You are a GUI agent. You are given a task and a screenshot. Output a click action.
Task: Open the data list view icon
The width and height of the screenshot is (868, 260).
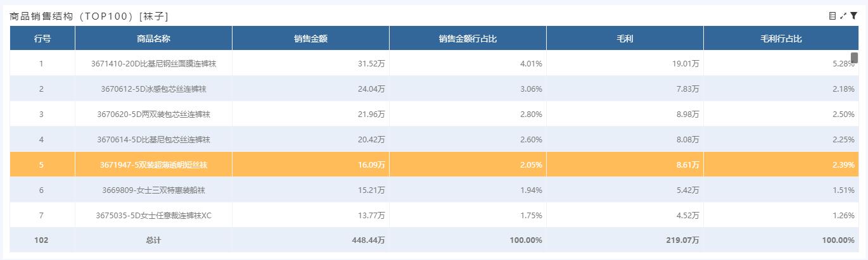click(x=833, y=16)
